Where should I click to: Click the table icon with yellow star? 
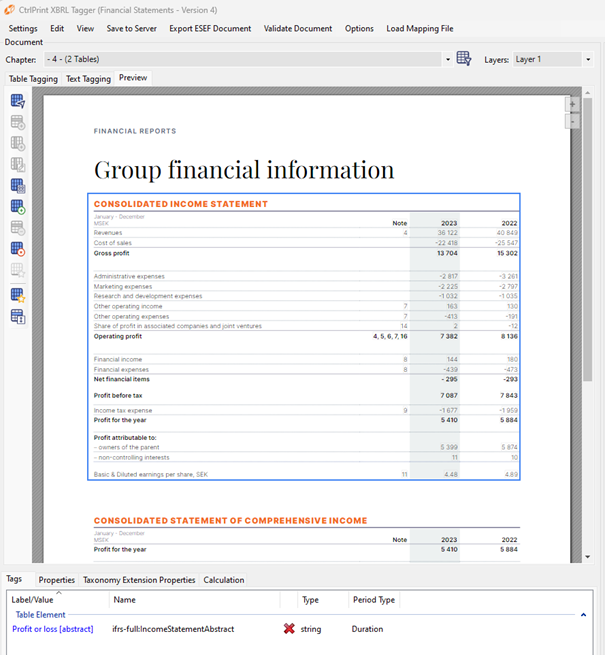[18, 295]
